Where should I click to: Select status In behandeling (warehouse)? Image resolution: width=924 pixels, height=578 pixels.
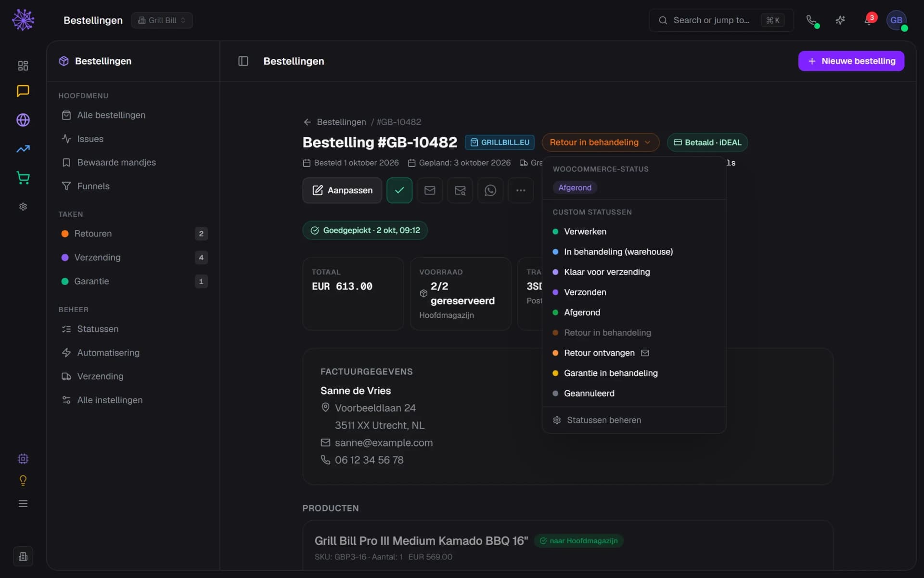[634, 252]
